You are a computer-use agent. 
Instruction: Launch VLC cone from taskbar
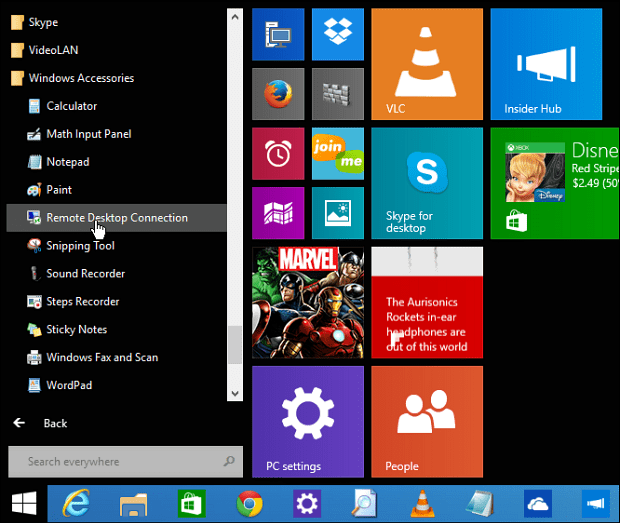pos(422,503)
